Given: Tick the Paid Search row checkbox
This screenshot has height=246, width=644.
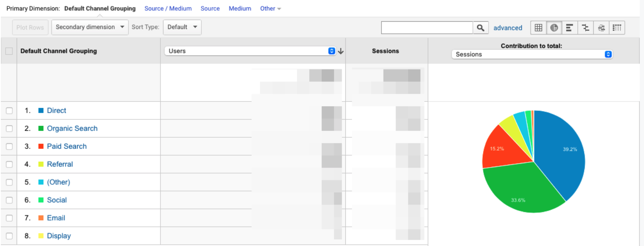Looking at the screenshot, I should [9, 147].
